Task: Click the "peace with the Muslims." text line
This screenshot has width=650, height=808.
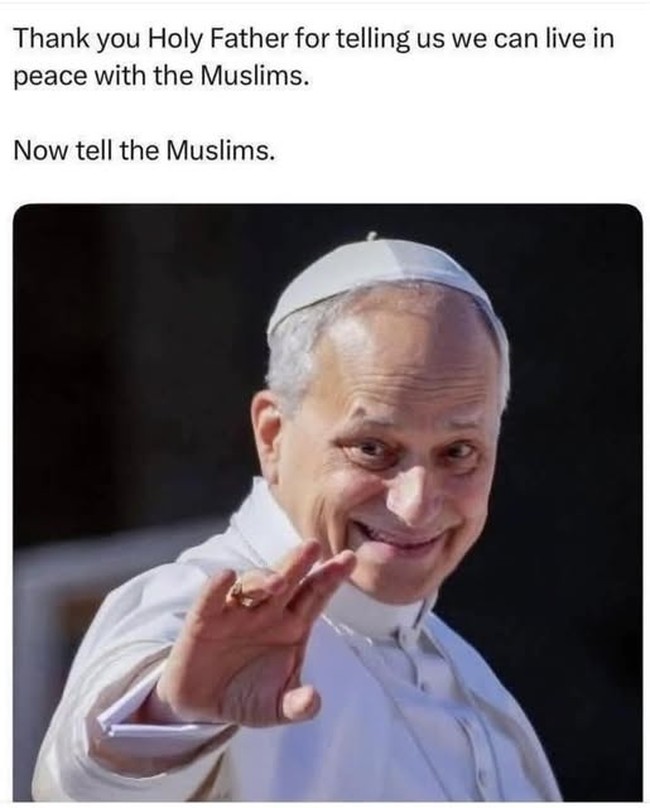Action: 162,76
